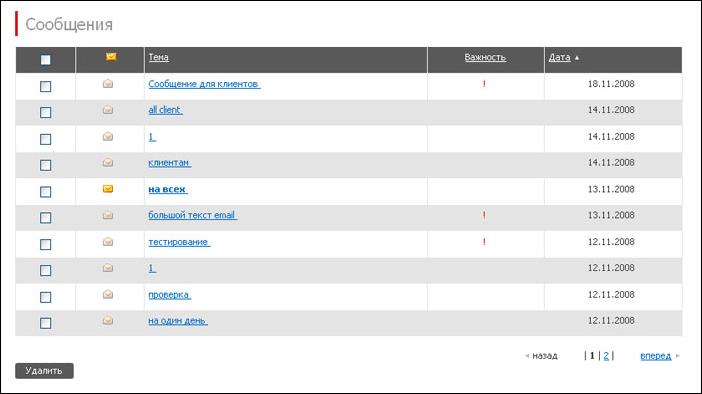Viewport: 702px width, 394px height.
Task: Tick the checkbox for большой текст email
Action: 46,218
